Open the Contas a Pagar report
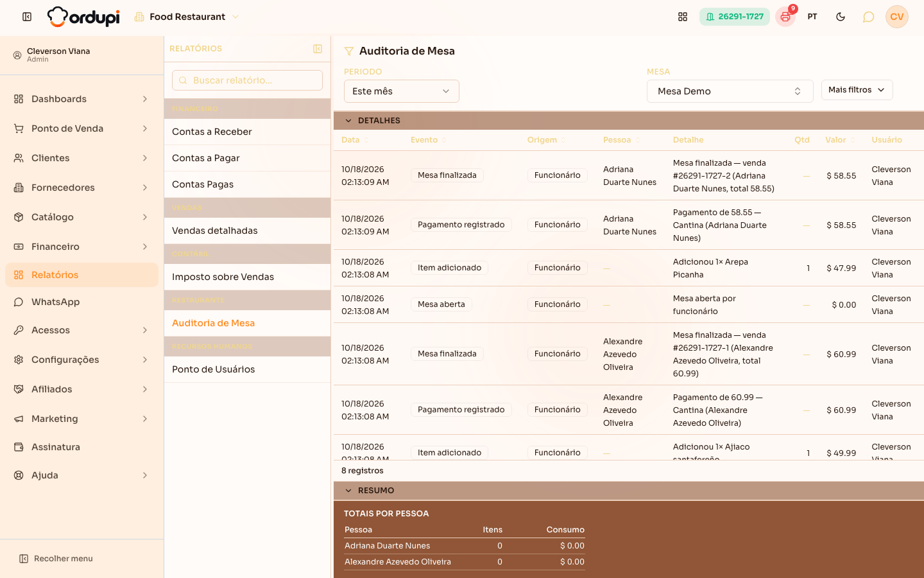The height and width of the screenshot is (578, 924). [x=247, y=158]
